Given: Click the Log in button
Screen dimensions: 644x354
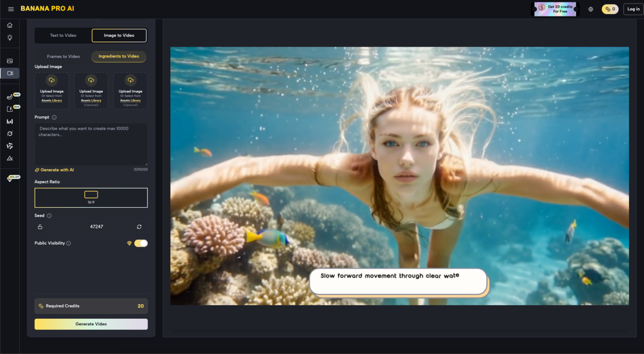Looking at the screenshot, I should click(x=633, y=9).
